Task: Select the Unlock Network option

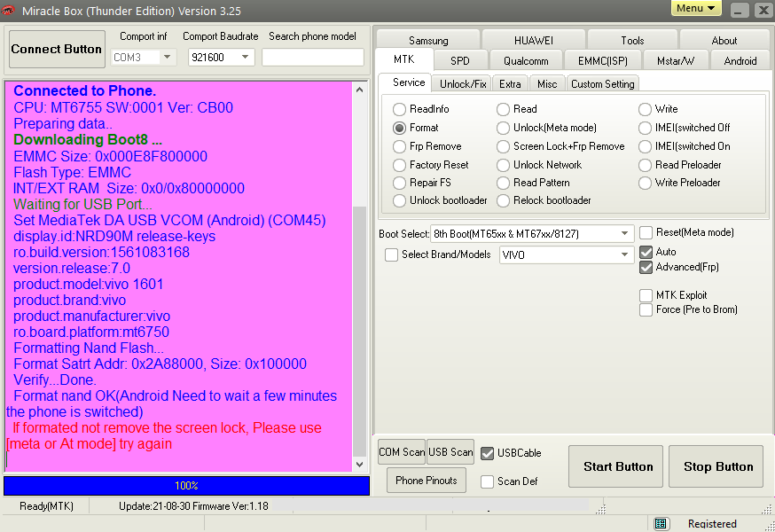Action: pyautogui.click(x=503, y=165)
